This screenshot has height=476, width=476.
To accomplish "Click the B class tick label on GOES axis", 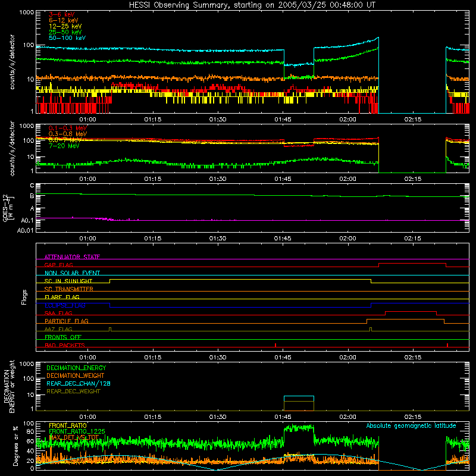I will (x=32, y=196).
